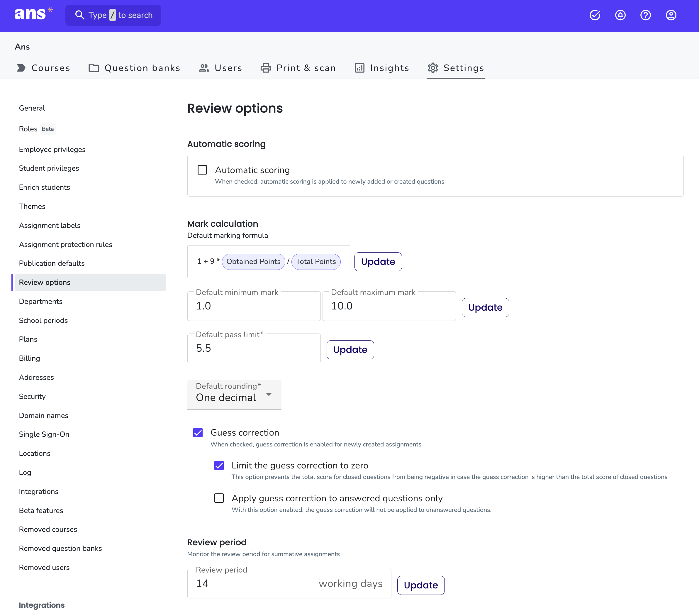This screenshot has height=616, width=699.
Task: Click the Print & scan printer icon
Action: [x=266, y=68]
